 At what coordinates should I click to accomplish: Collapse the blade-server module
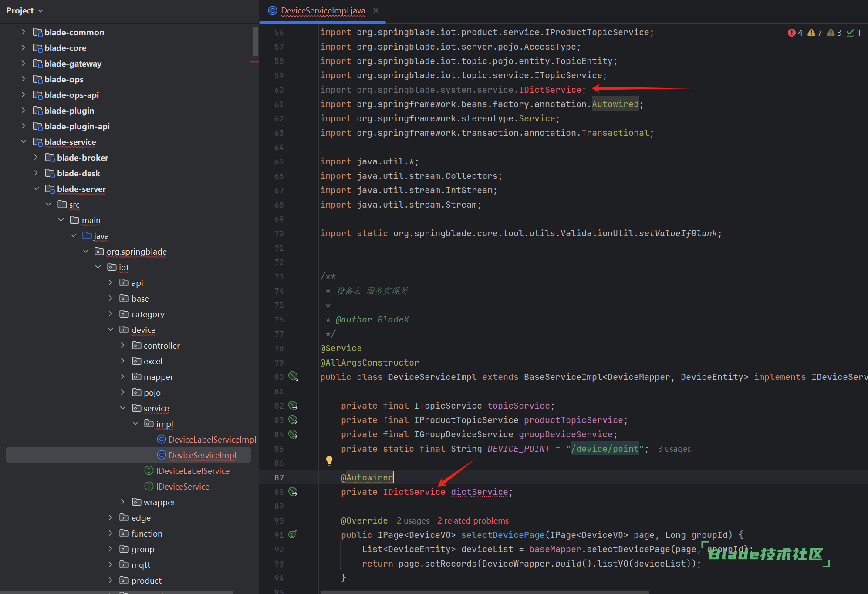[x=36, y=189]
